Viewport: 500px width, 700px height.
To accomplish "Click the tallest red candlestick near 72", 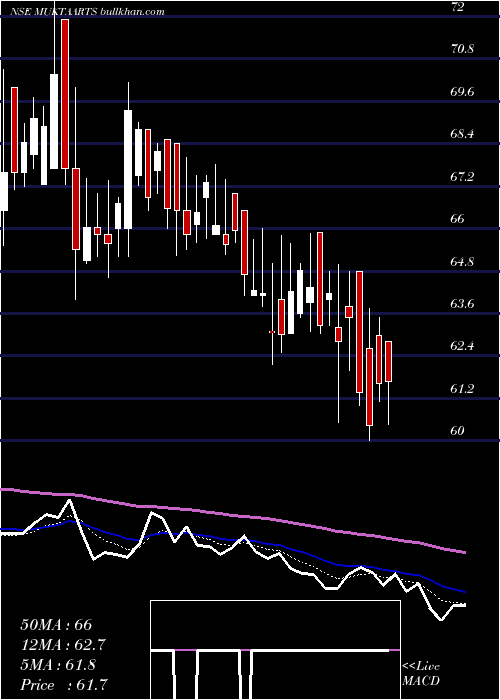I will pyautogui.click(x=65, y=94).
